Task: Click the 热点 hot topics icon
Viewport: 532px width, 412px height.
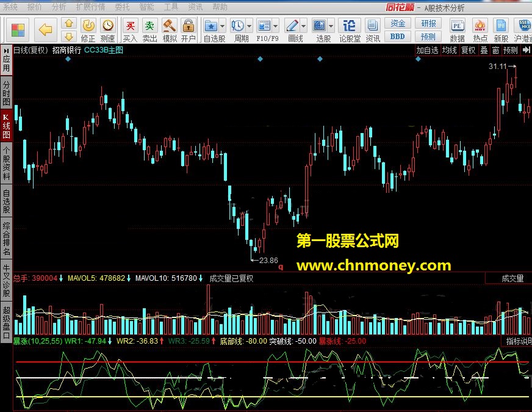Action: click(x=480, y=26)
